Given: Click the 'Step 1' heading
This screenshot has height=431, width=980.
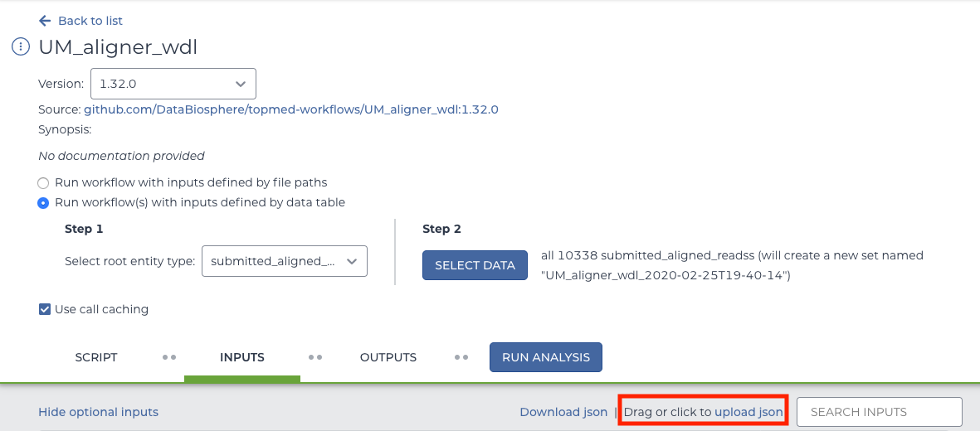Looking at the screenshot, I should point(84,230).
